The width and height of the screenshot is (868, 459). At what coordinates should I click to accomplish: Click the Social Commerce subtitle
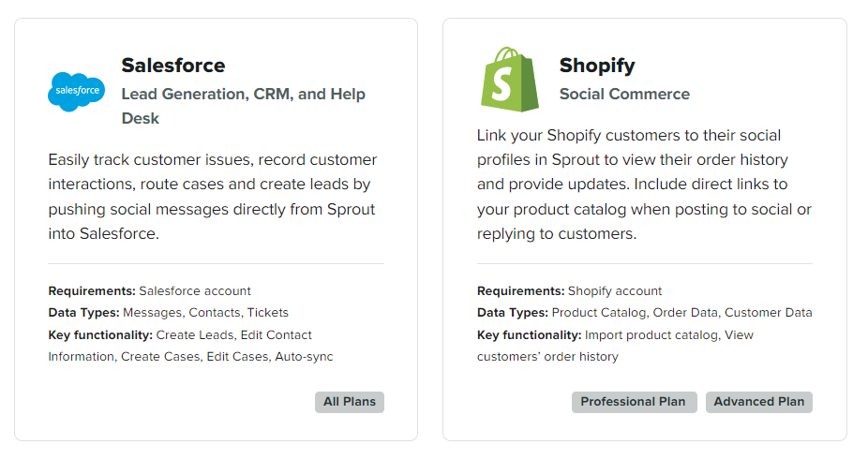coord(624,94)
